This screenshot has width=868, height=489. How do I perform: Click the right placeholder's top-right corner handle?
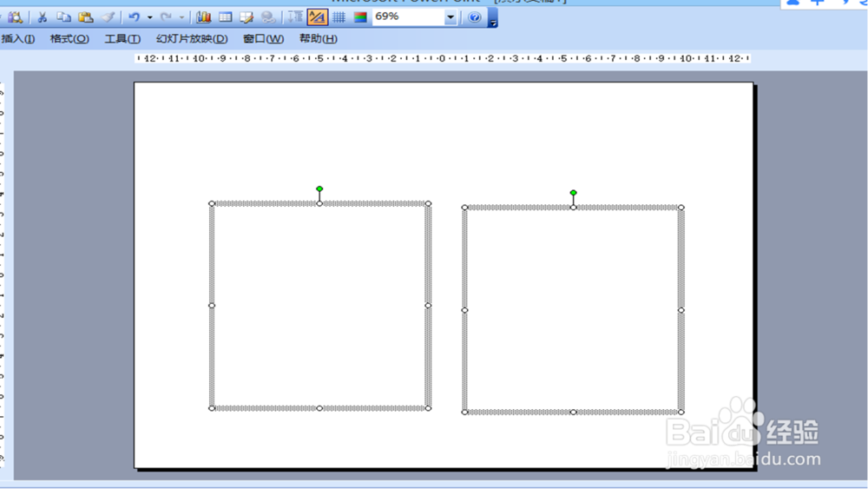click(681, 208)
